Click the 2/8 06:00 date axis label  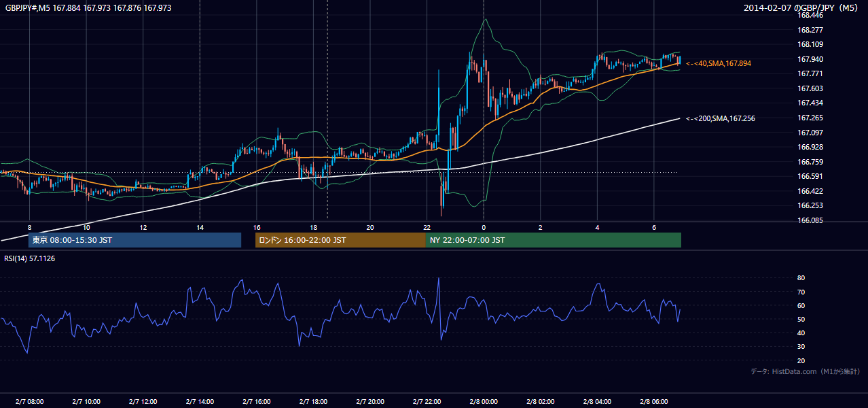654,402
